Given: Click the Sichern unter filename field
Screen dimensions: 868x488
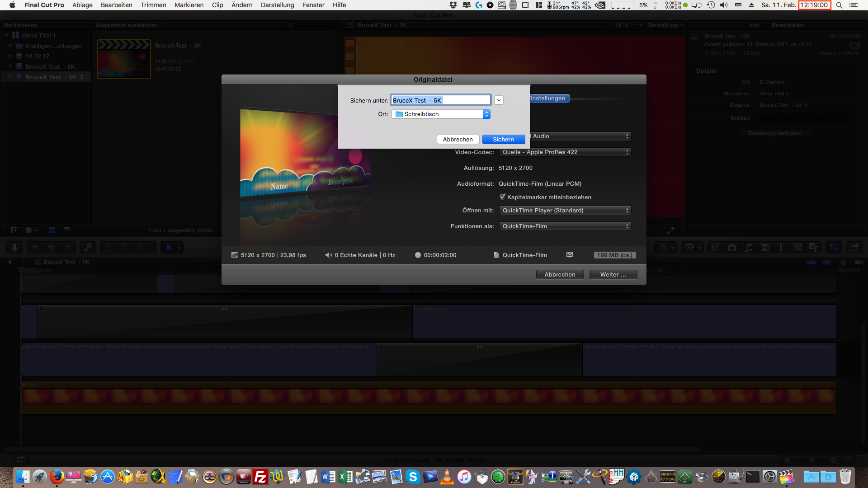Looking at the screenshot, I should (440, 100).
